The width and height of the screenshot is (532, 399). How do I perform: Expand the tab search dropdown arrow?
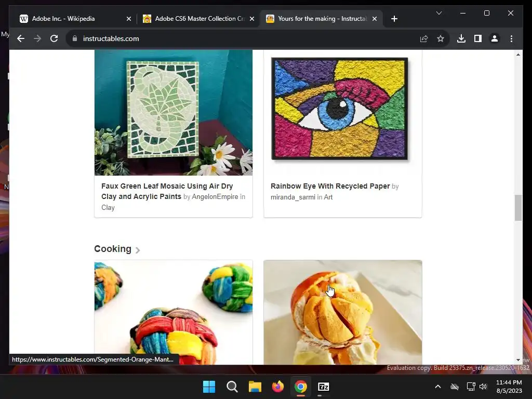(438, 13)
